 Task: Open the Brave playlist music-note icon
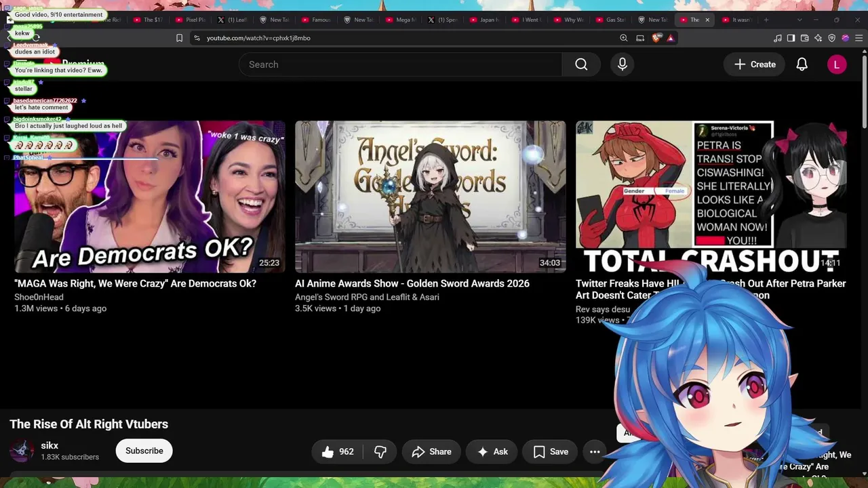pos(778,38)
